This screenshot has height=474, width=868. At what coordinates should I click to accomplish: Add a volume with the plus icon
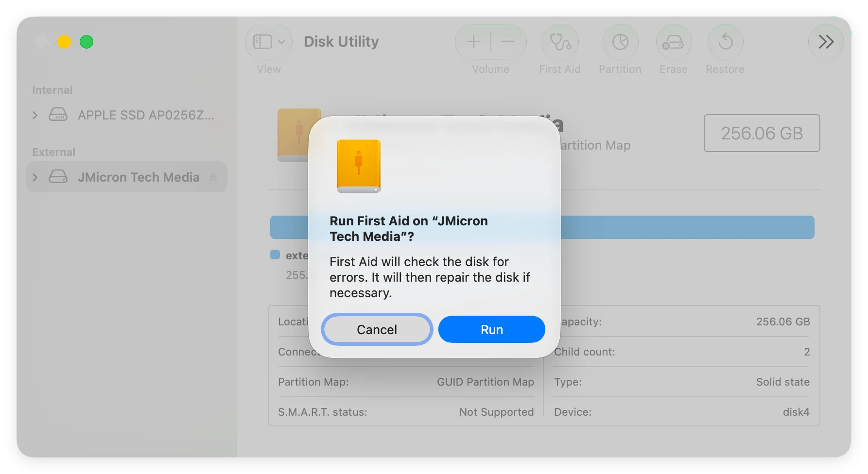(x=473, y=42)
